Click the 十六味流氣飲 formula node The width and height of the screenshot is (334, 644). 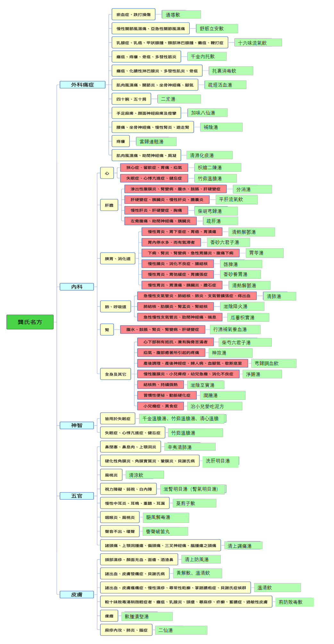(258, 43)
